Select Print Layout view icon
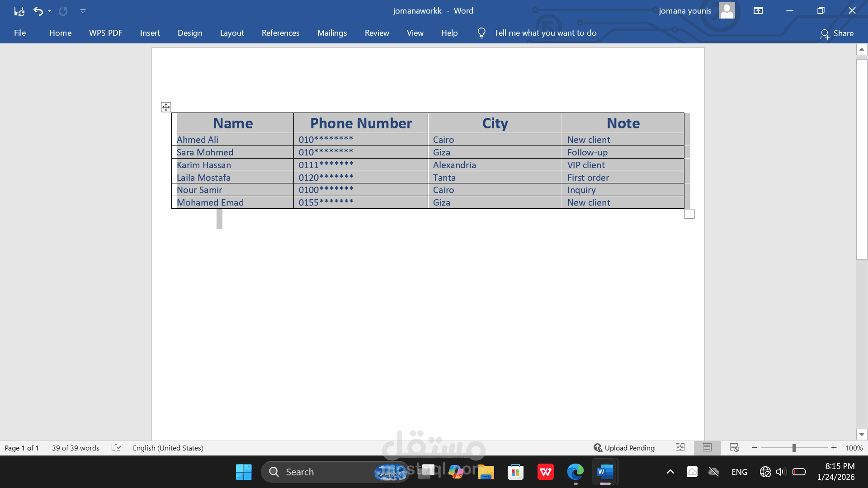Image resolution: width=868 pixels, height=488 pixels. [x=707, y=448]
